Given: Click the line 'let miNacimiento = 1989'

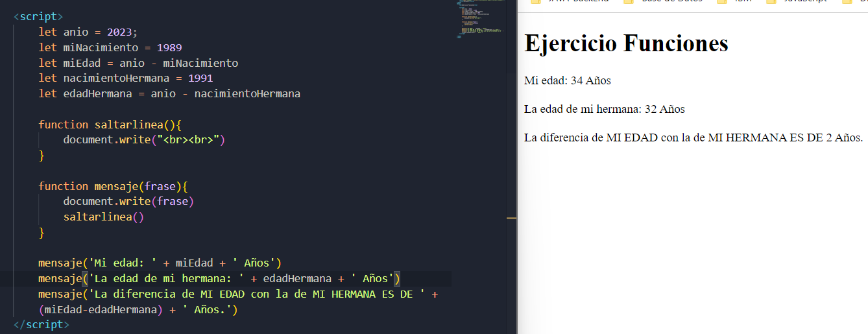Looking at the screenshot, I should 110,47.
